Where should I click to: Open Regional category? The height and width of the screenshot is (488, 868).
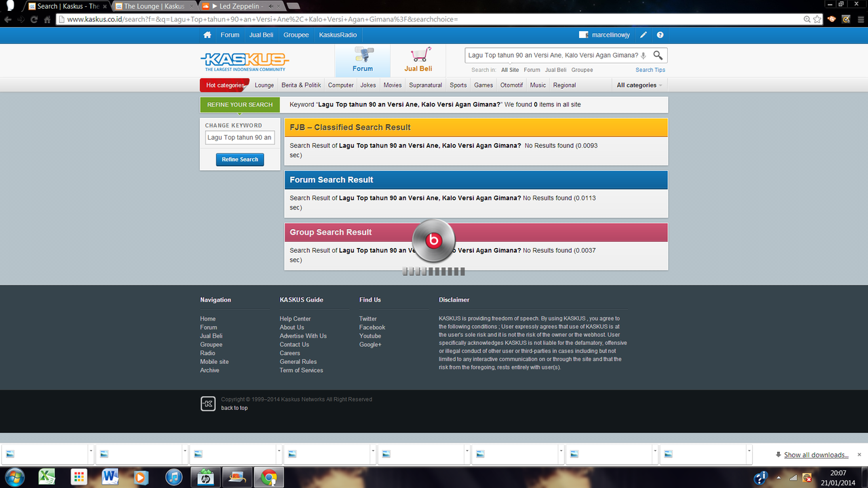(x=564, y=85)
